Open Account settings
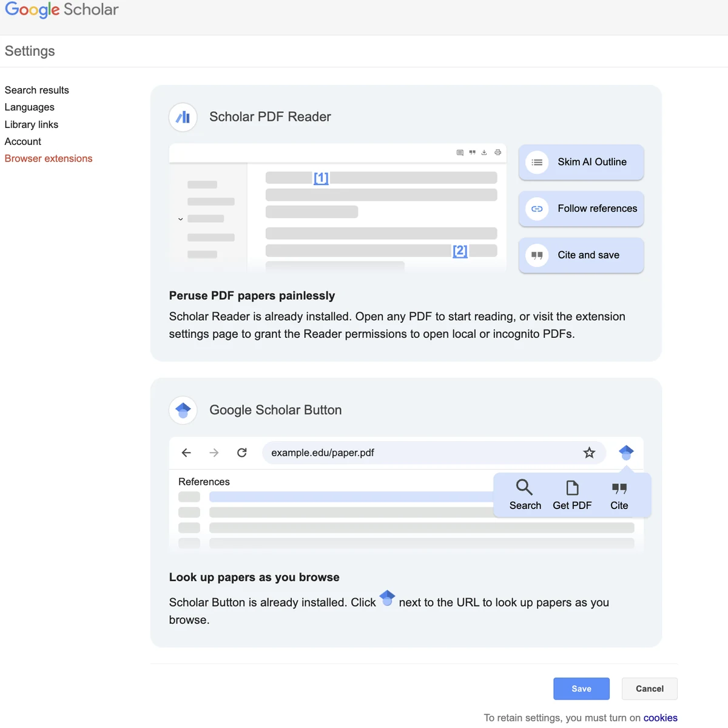Screen dimensions: 728x728 coord(23,141)
